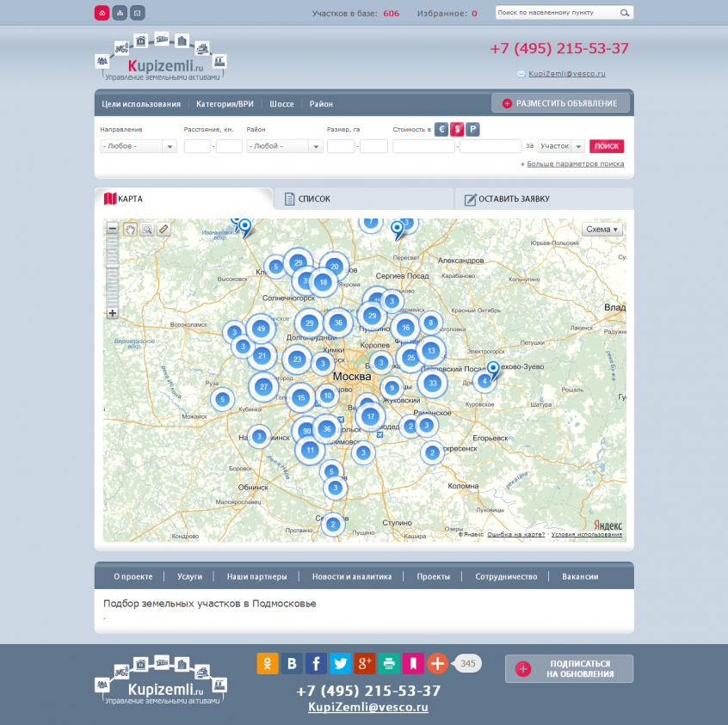Open the Наши партнеры menu item

(256, 576)
